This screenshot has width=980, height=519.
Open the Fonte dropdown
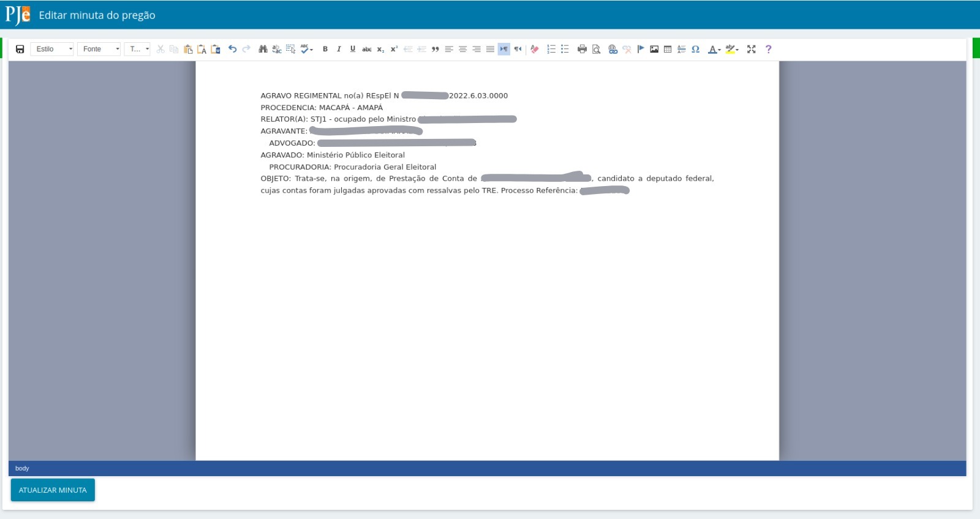pos(99,49)
